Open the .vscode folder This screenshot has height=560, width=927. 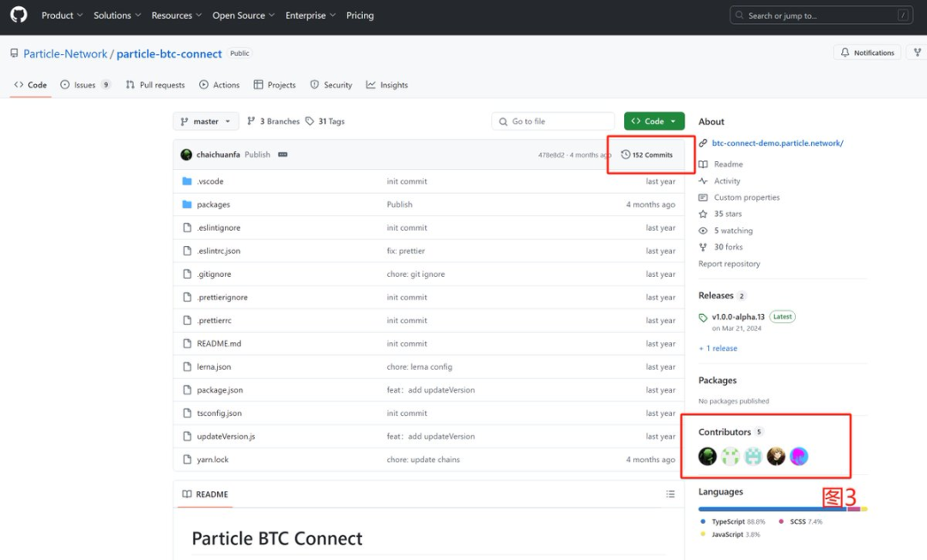(x=210, y=182)
